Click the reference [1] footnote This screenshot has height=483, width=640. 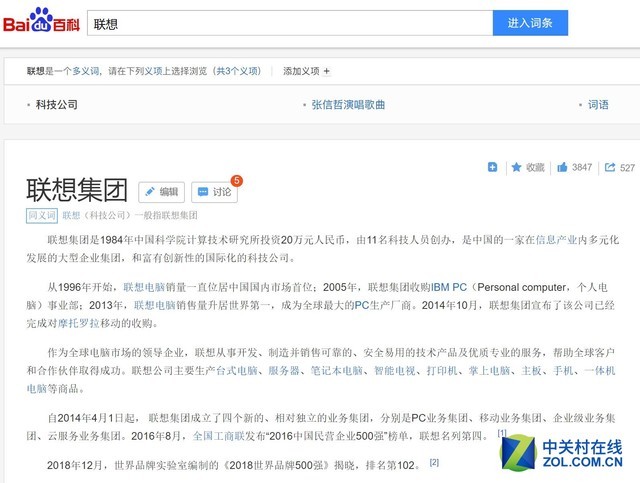click(502, 432)
